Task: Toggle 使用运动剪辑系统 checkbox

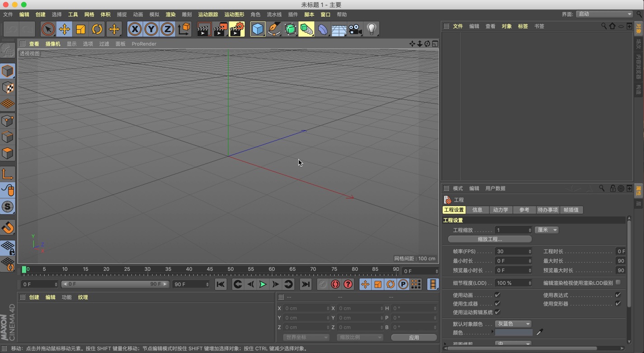Action: (x=498, y=312)
